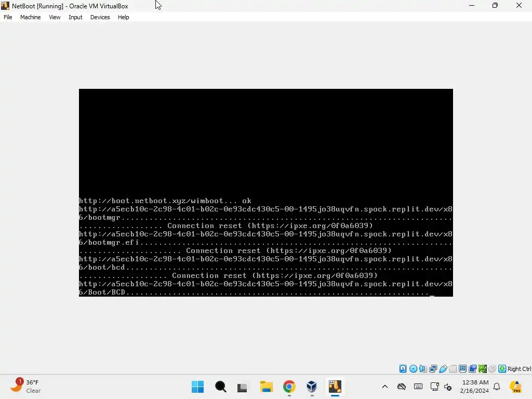Click the greyed-out mouse integration icon
The height and width of the screenshot is (399, 532).
click(x=493, y=369)
